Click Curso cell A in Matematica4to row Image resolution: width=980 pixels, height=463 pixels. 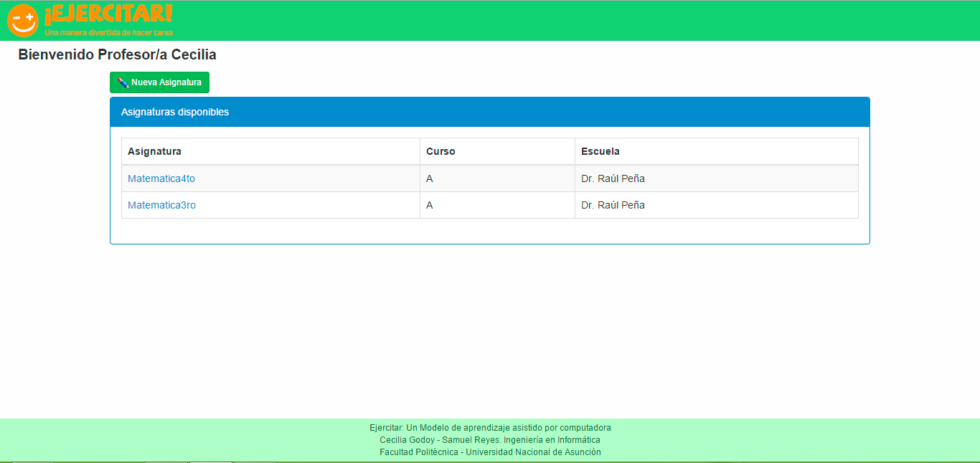430,178
